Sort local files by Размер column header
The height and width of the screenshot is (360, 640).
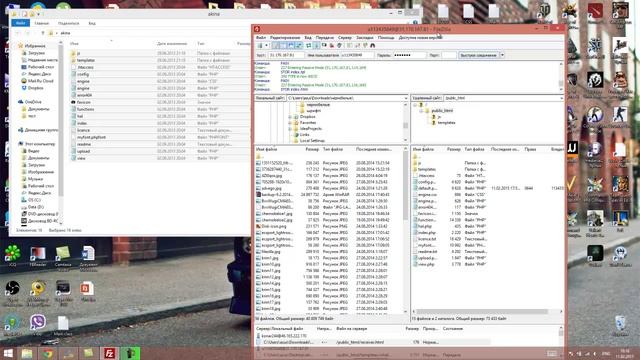(x=312, y=149)
